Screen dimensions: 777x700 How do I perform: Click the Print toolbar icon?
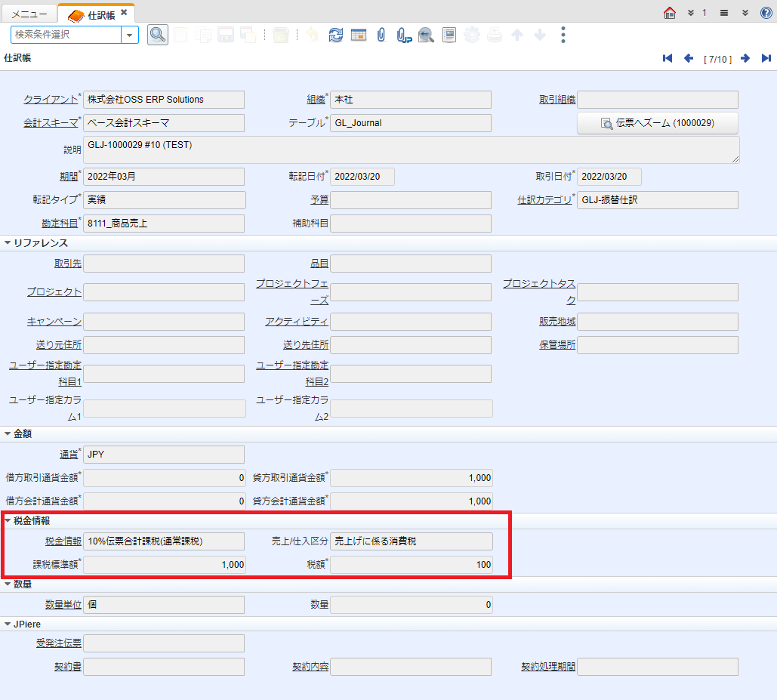click(495, 35)
